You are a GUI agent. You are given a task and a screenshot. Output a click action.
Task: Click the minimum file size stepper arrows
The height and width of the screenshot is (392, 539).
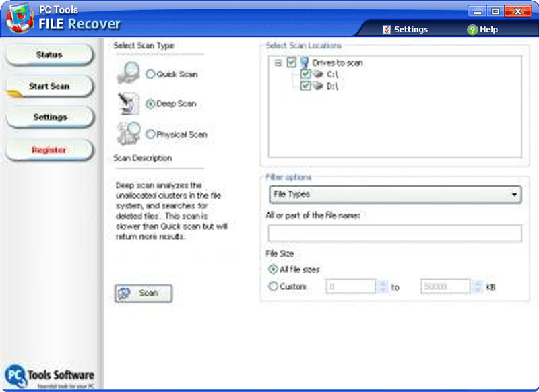383,286
